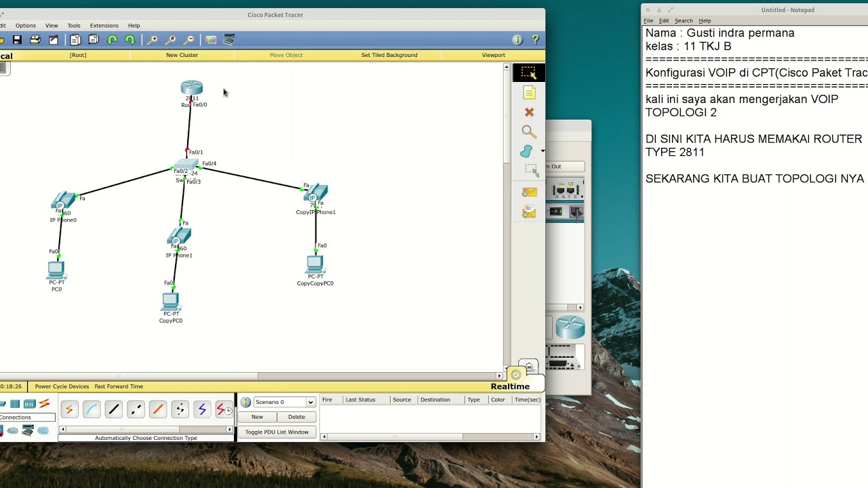Click the Save floppy disk icon
This screenshot has height=488, width=868.
pos(17,40)
